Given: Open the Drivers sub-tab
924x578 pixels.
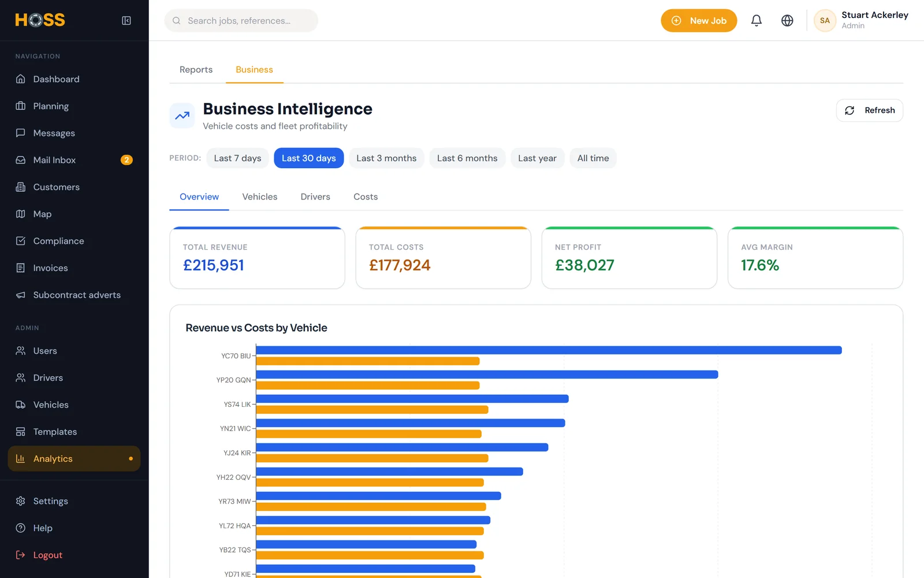Looking at the screenshot, I should 315,197.
